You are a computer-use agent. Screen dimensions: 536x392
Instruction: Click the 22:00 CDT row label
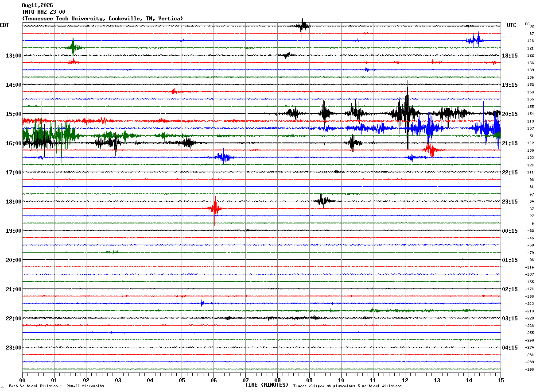click(13, 319)
